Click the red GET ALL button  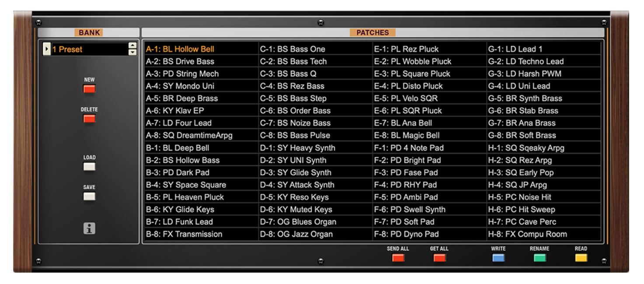[439, 258]
